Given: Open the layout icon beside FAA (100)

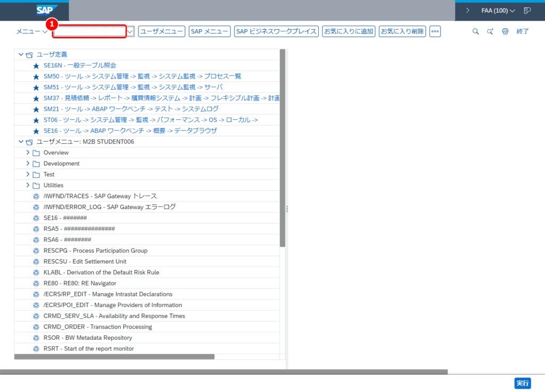Looking at the screenshot, I should [527, 11].
